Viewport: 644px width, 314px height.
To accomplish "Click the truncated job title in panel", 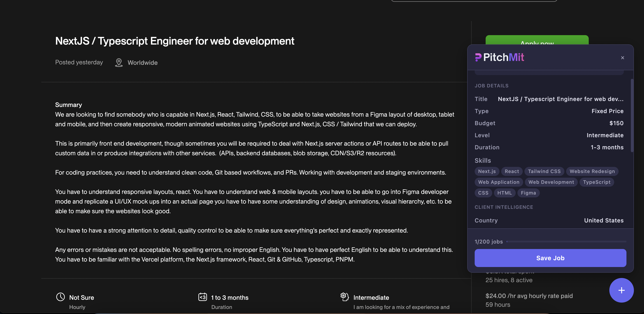I will tap(560, 99).
